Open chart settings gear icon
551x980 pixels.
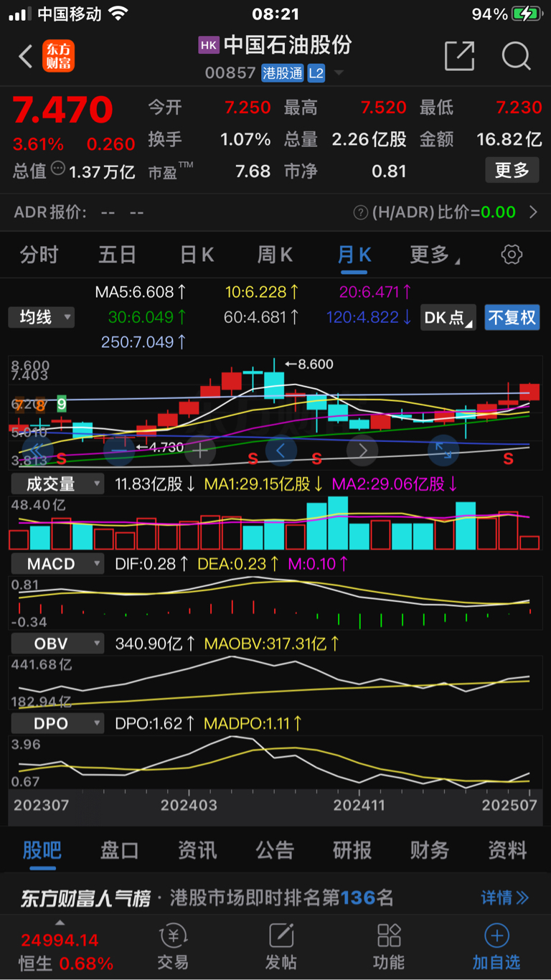click(x=512, y=255)
